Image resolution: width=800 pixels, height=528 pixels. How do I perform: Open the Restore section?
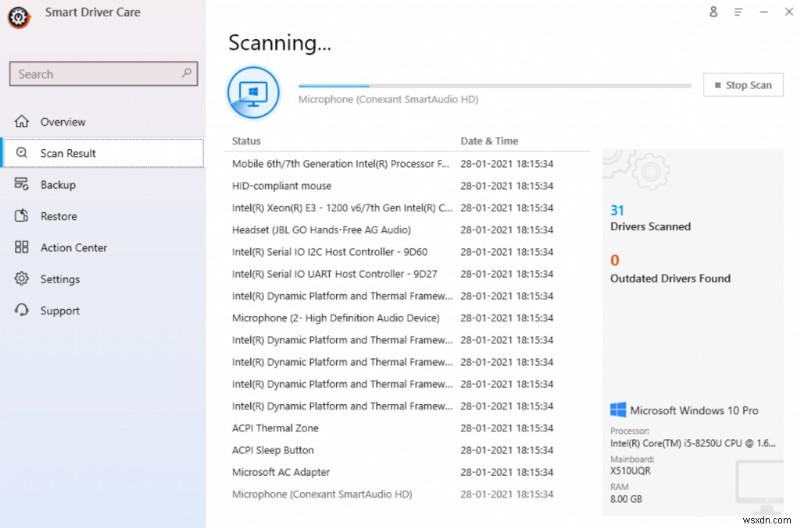point(103,216)
